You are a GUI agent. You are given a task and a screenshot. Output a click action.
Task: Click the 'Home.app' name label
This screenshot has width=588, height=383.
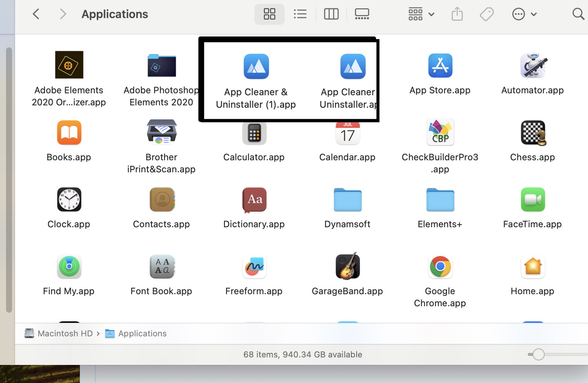[532, 291]
